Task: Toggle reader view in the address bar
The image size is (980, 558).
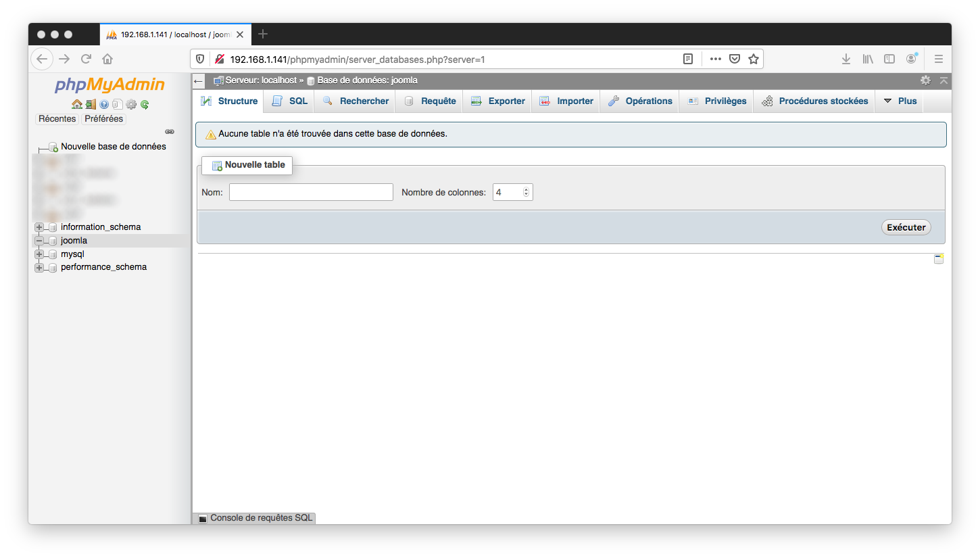Action: pyautogui.click(x=688, y=59)
